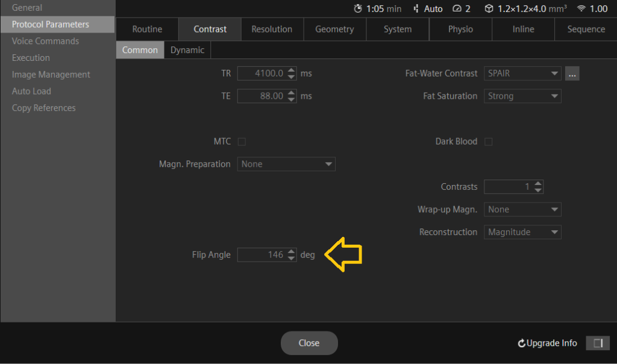Enable the MTC checkbox
The image size is (617, 364).
point(242,141)
